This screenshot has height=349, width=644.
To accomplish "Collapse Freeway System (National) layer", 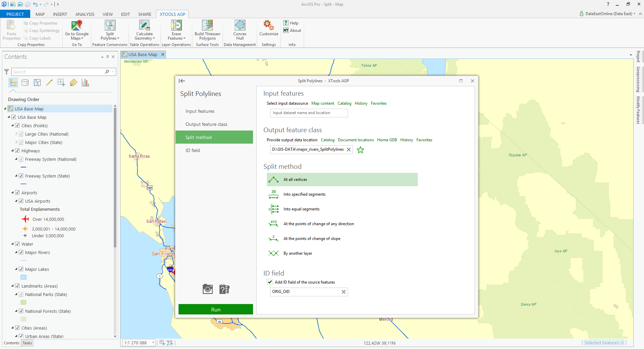I will [x=16, y=159].
